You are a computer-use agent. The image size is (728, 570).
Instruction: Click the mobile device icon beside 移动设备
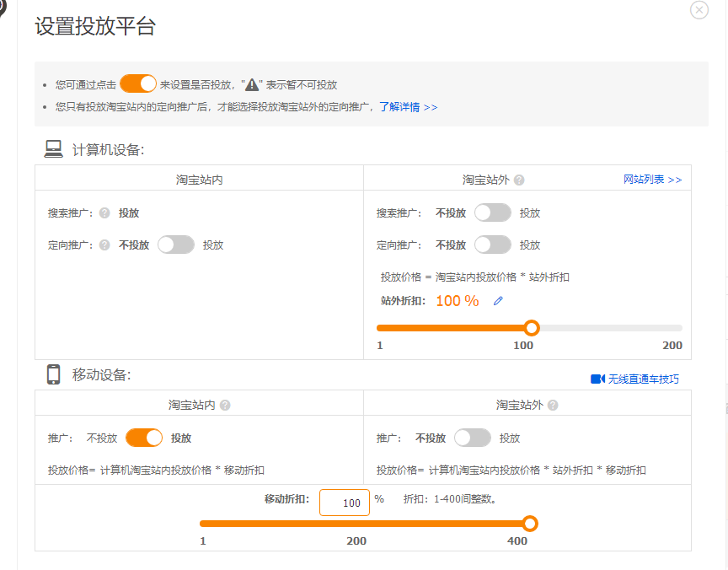53,374
